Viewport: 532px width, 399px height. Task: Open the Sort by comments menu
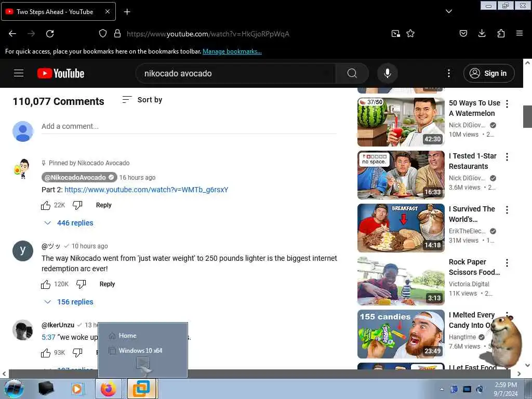(x=142, y=100)
